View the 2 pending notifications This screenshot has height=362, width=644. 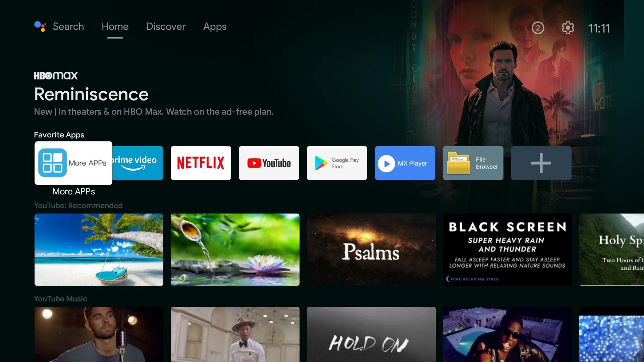pyautogui.click(x=538, y=28)
